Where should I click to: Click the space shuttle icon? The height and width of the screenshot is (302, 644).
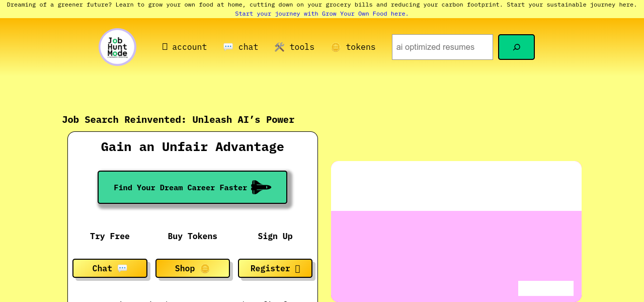coord(261,187)
